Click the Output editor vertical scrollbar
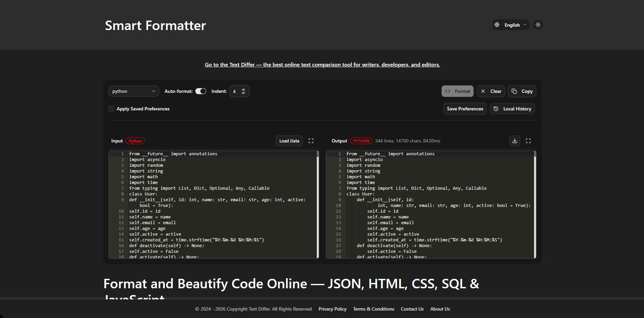Viewport: 644px width, 318px height. (x=535, y=205)
